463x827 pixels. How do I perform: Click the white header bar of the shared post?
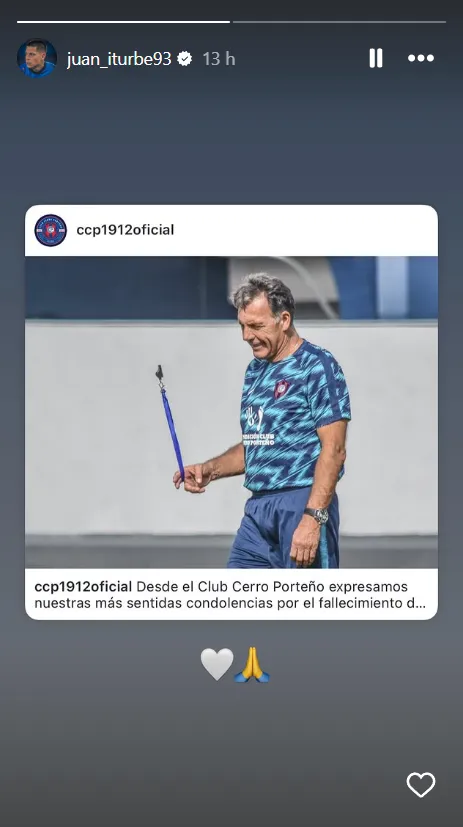(x=232, y=230)
